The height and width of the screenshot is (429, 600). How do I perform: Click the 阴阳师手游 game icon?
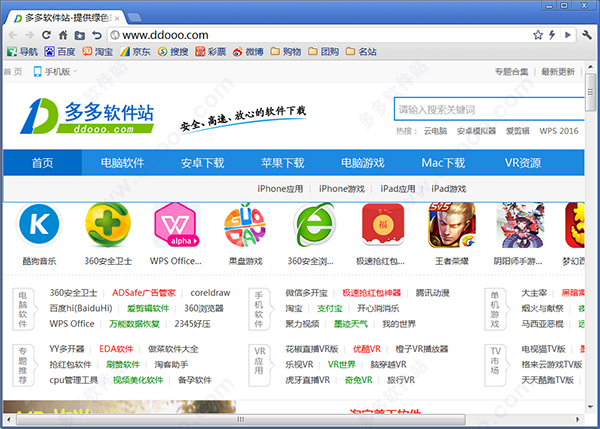(520, 225)
